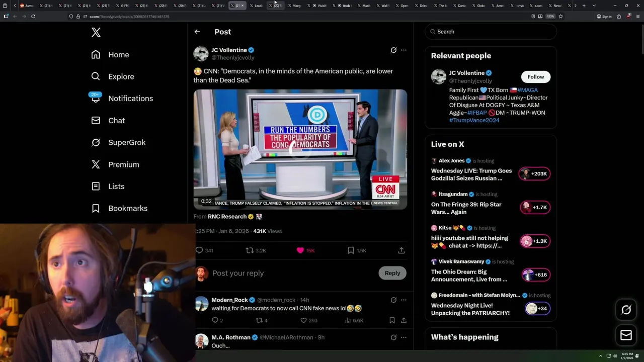This screenshot has width=644, height=362.
Task: Like Modern_Rock's comment with 293 likes
Action: pyautogui.click(x=303, y=320)
